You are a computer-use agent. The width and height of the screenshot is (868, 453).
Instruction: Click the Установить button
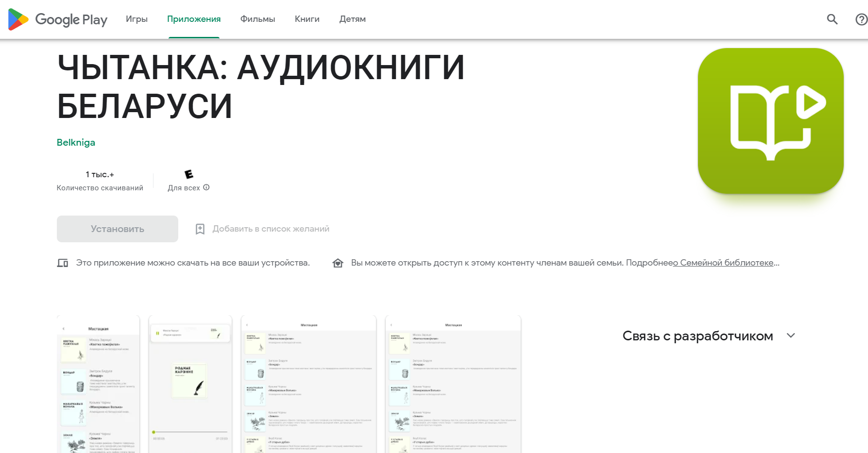pos(118,229)
